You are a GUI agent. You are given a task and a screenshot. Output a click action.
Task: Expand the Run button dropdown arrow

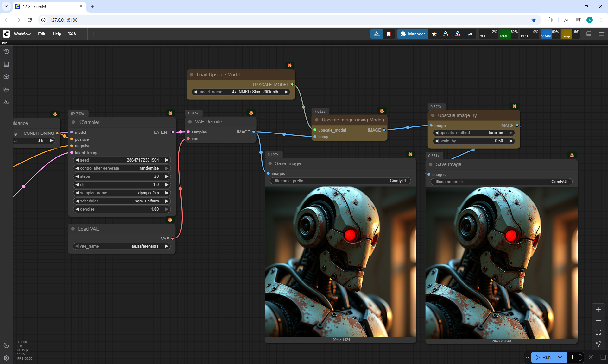560,357
